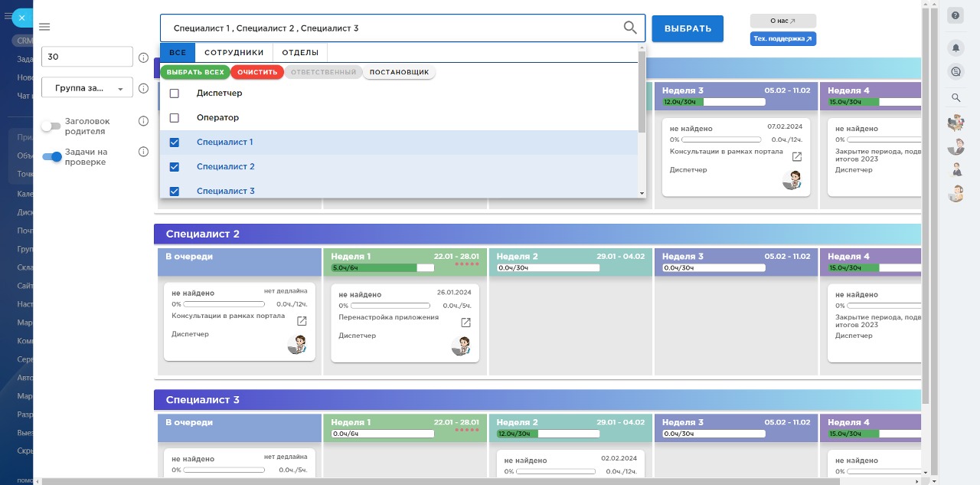Image resolution: width=980 pixels, height=485 pixels.
Task: Show info icon beside Группа за... dropdown
Action: (x=143, y=88)
